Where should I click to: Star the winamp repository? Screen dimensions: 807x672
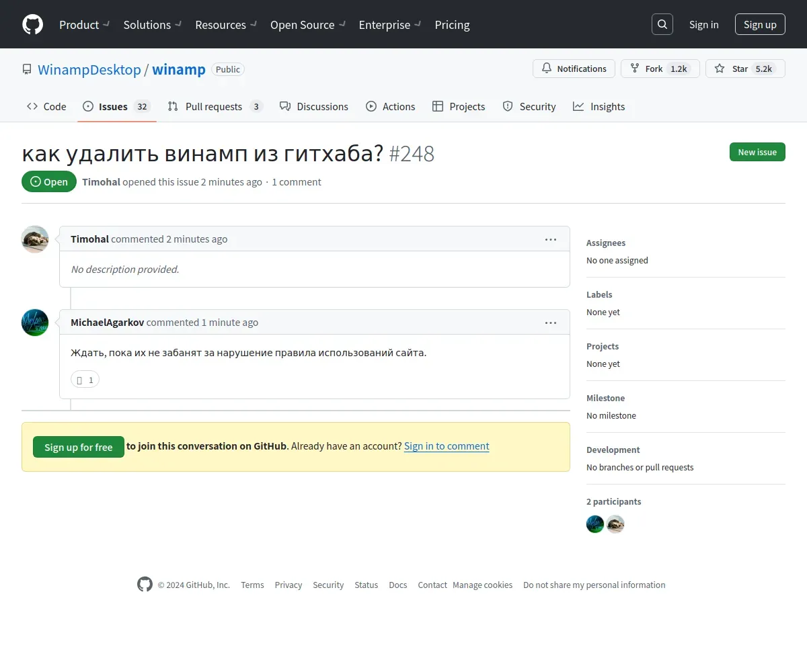coord(744,69)
